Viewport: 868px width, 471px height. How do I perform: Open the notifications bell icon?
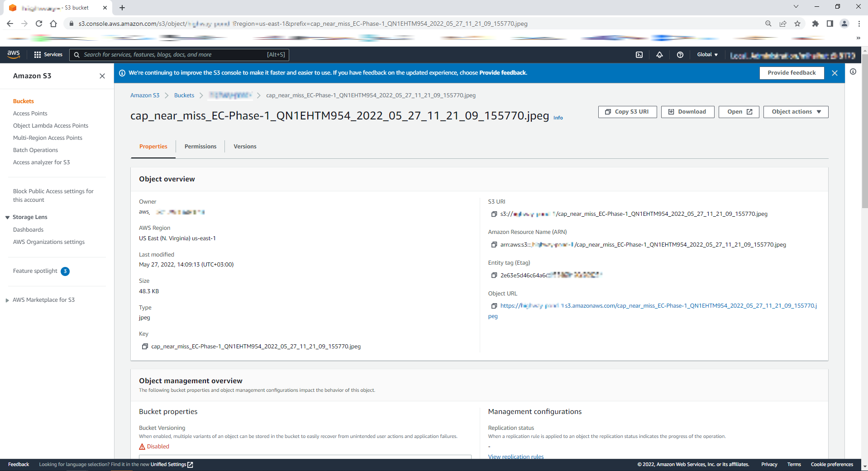(659, 55)
